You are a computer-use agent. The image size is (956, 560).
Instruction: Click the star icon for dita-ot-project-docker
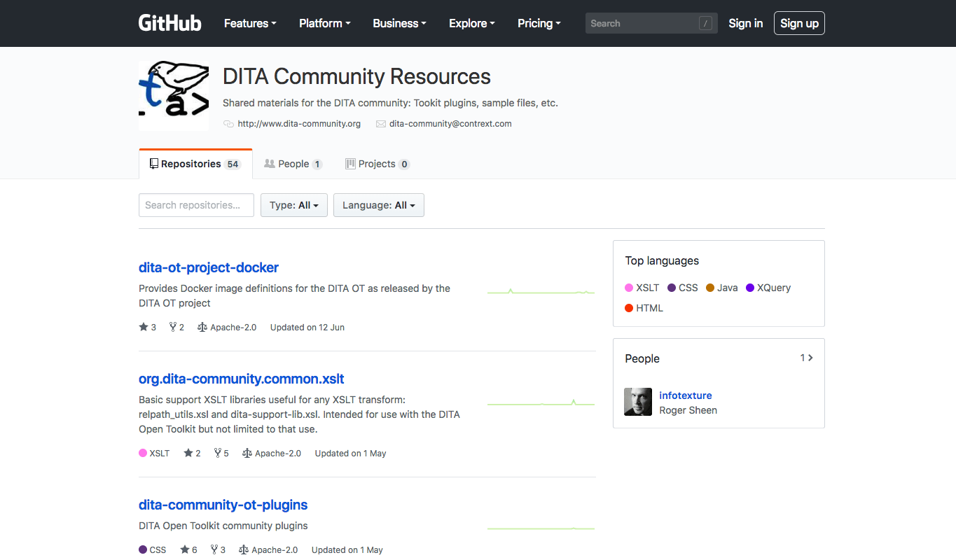click(142, 326)
